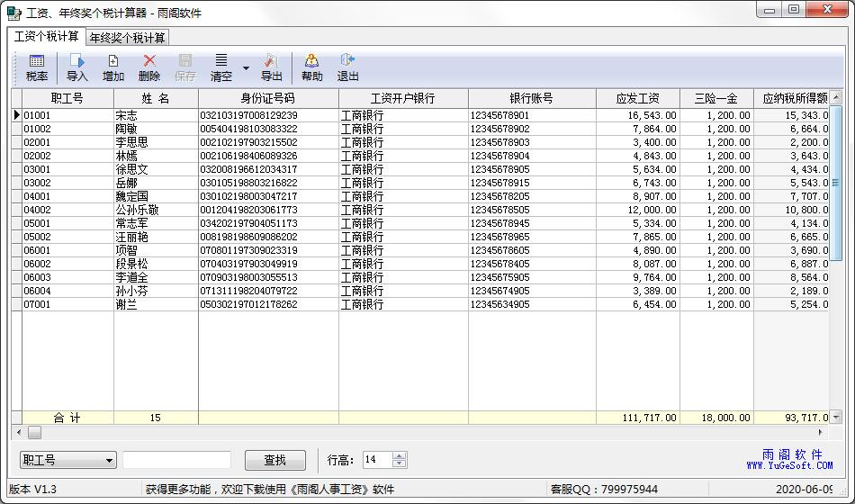Open the www.YuGeSoft.com link

tap(789, 465)
